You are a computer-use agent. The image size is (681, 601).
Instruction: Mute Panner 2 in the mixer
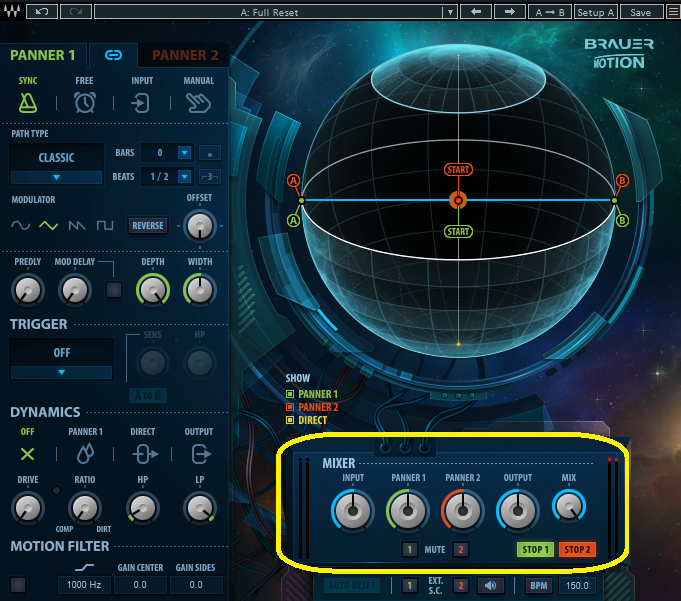pyautogui.click(x=461, y=549)
